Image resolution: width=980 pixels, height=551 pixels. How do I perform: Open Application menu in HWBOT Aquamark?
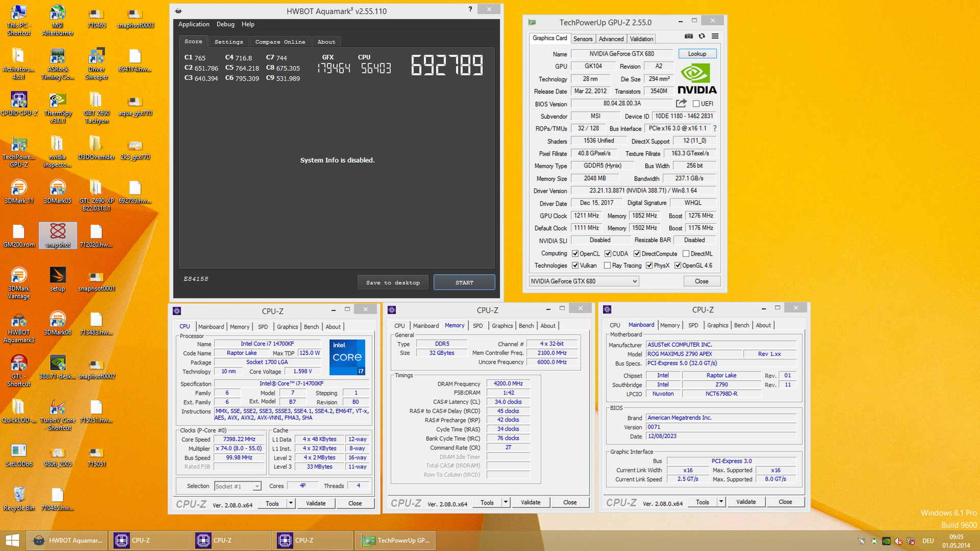pos(193,24)
